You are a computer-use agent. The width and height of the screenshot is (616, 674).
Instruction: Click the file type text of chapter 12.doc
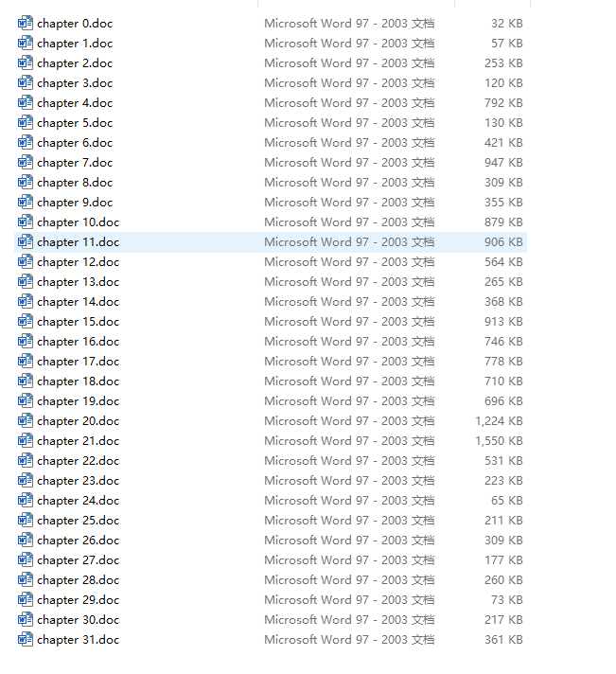pyautogui.click(x=349, y=262)
